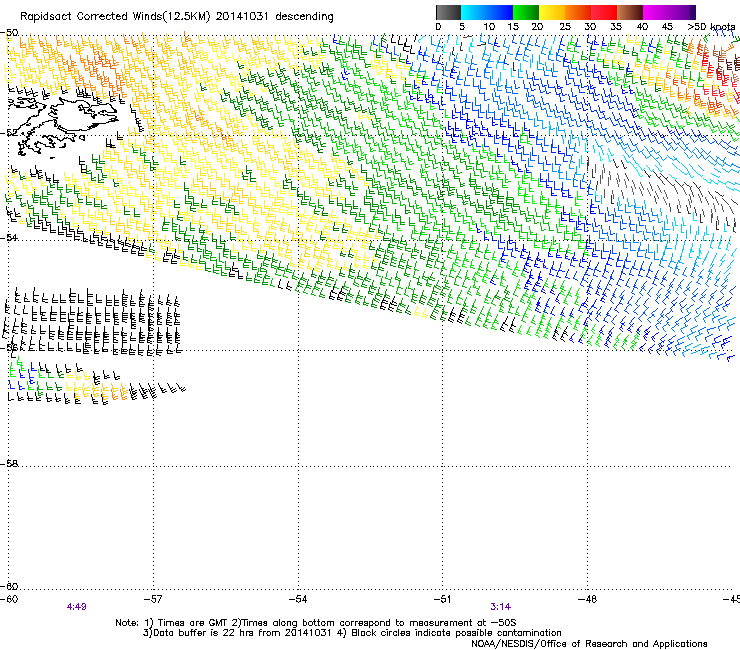Click the word 'descending' in the title
740x650 pixels.
tap(304, 17)
